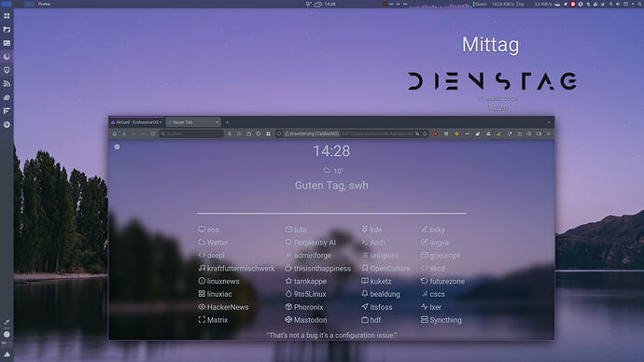Open the RSS feed reader in the side panel
The image size is (644, 362).
(x=7, y=84)
